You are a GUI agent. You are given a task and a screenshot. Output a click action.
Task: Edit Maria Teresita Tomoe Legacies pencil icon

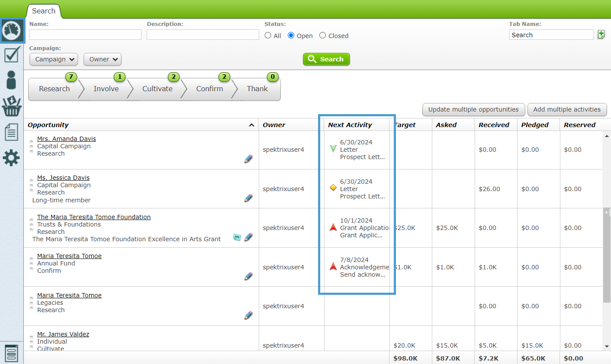[x=248, y=316]
